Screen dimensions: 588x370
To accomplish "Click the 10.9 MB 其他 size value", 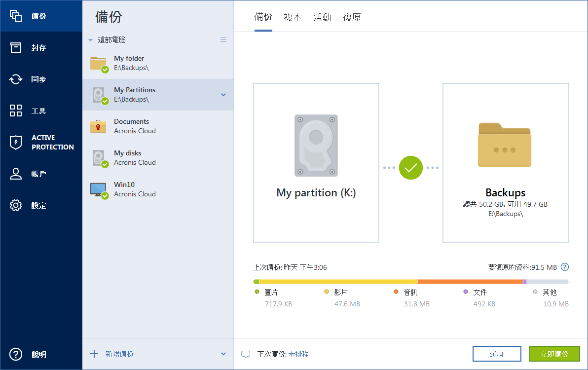I will click(556, 304).
